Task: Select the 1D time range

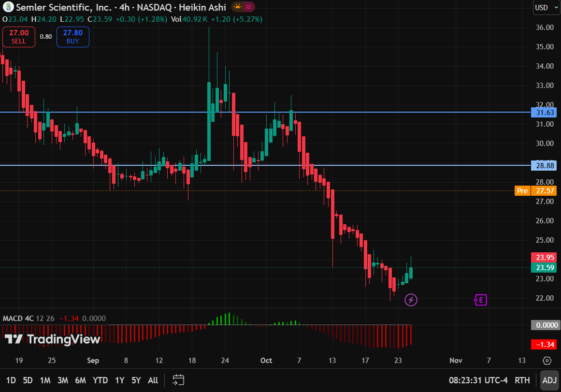Action: point(11,380)
